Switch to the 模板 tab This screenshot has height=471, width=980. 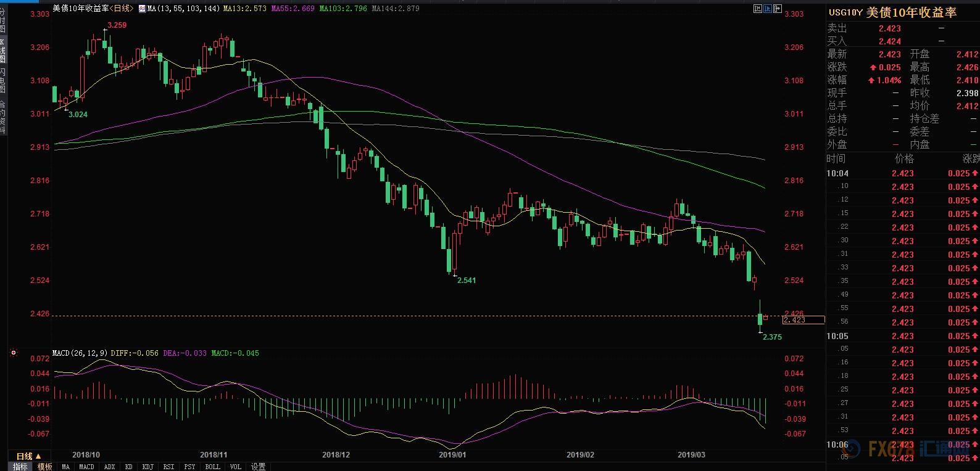click(45, 467)
